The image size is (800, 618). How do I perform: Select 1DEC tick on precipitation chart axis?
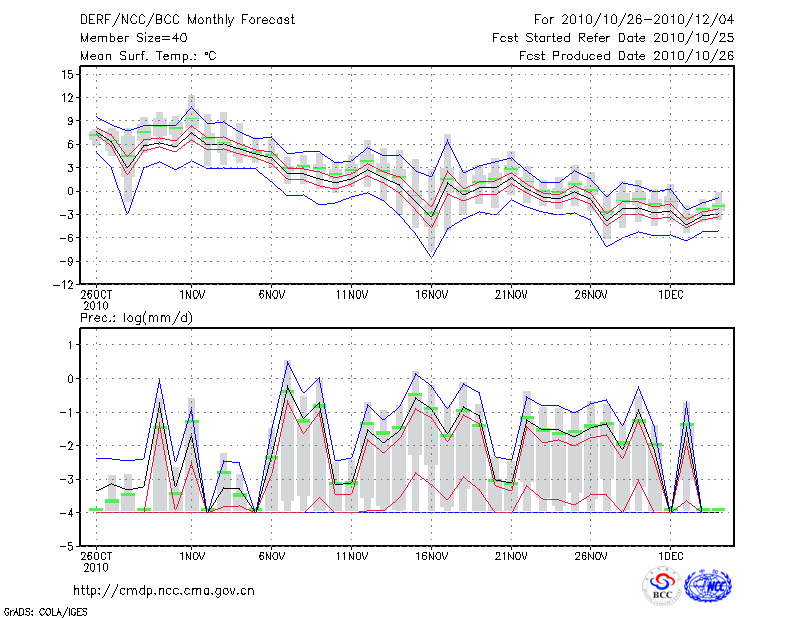click(670, 557)
